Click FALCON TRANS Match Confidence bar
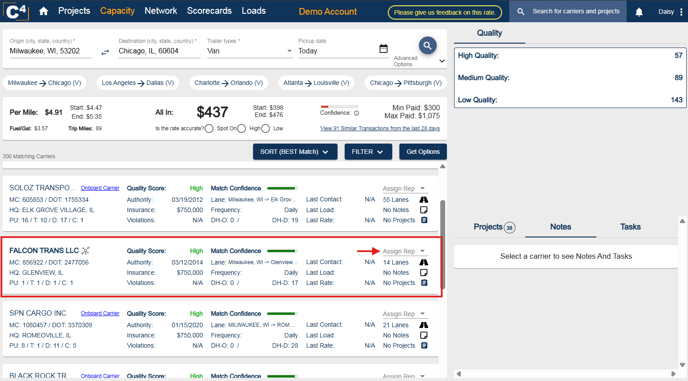Viewport: 688px width, 381px height. pyautogui.click(x=282, y=251)
